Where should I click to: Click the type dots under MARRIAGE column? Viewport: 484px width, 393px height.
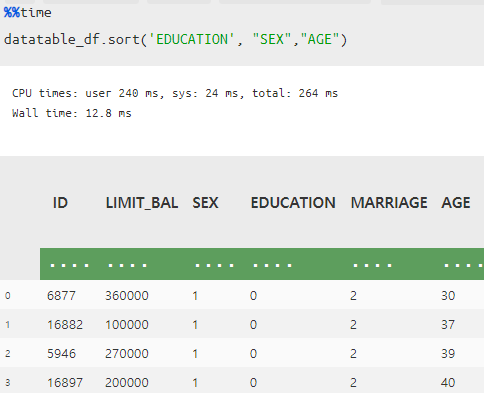coord(372,266)
